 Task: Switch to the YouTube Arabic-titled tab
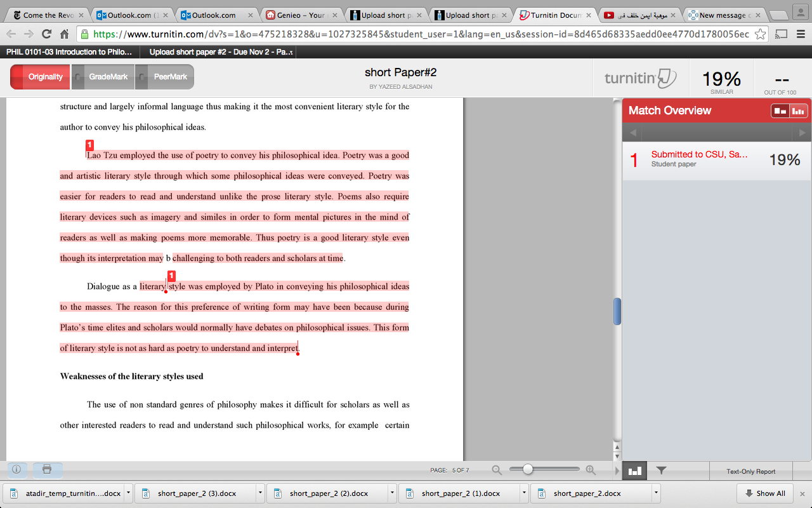639,15
